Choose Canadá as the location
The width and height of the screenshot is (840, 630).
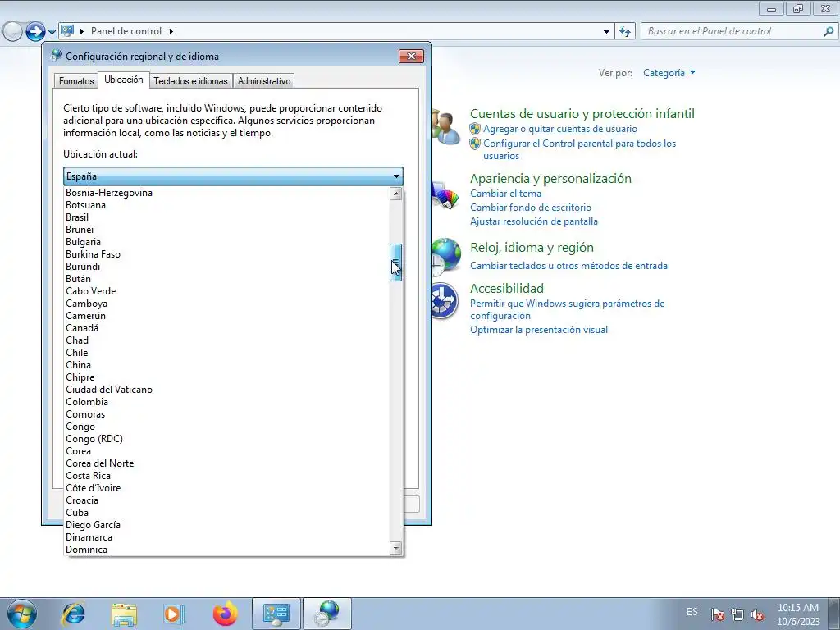pyautogui.click(x=226, y=328)
